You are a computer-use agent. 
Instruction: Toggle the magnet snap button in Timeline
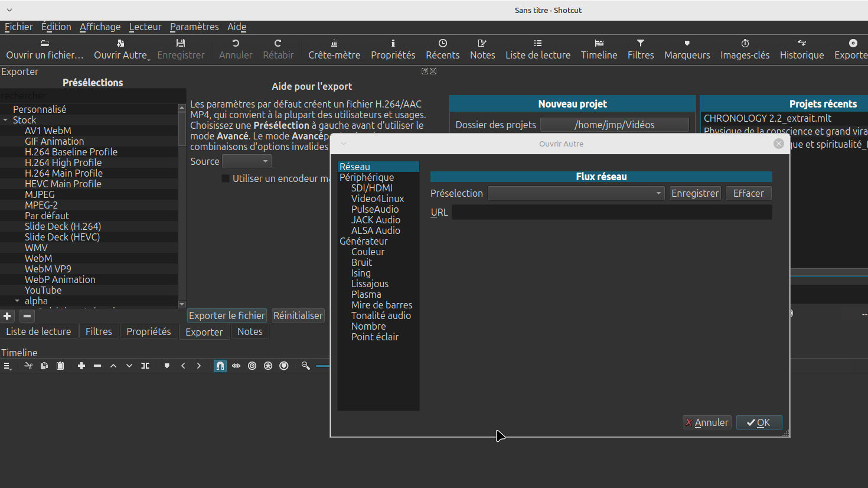coord(220,366)
